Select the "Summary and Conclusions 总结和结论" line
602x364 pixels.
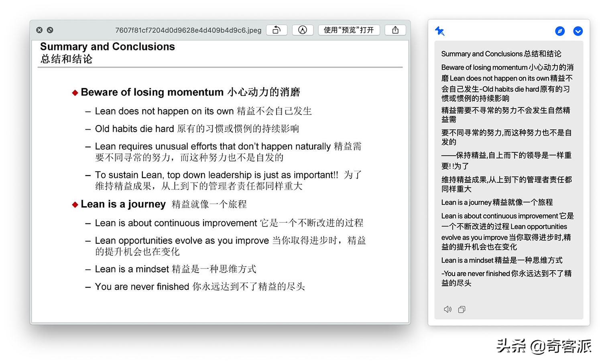[x=501, y=54]
